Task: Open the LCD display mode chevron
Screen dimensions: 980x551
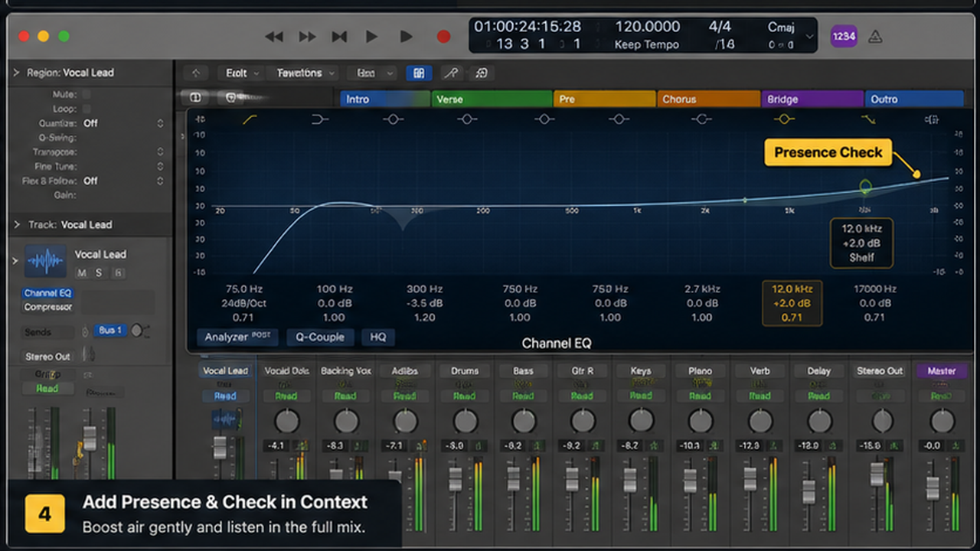Action: (810, 36)
